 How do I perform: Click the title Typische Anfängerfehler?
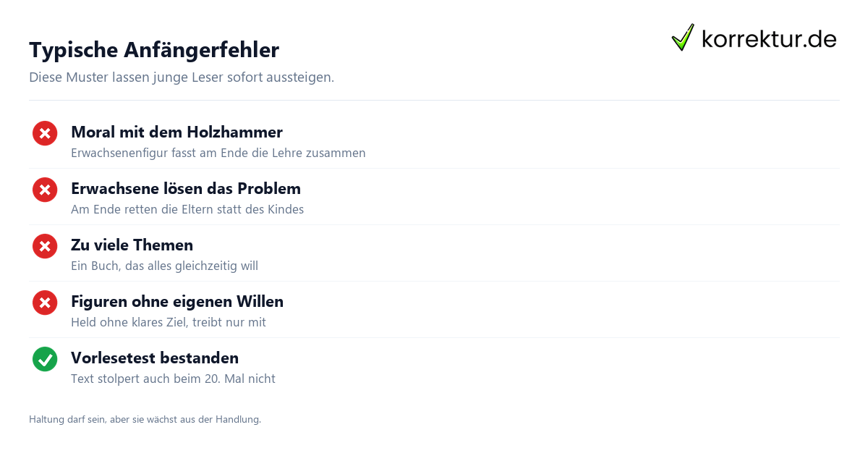(154, 50)
